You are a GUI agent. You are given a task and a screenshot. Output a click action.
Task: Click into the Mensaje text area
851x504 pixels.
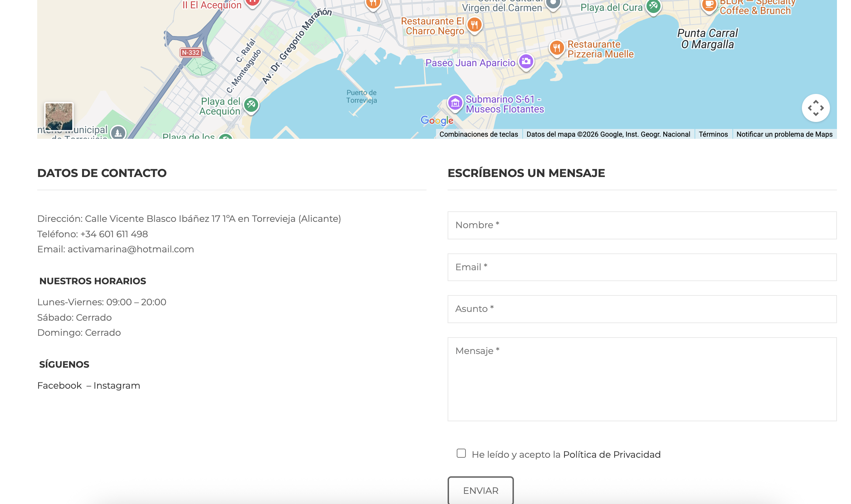642,379
